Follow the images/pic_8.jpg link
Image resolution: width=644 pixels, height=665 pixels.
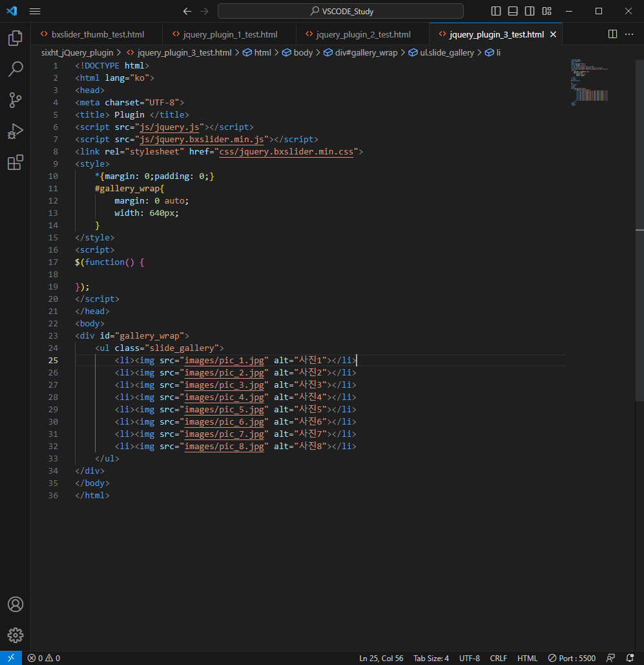pos(224,447)
